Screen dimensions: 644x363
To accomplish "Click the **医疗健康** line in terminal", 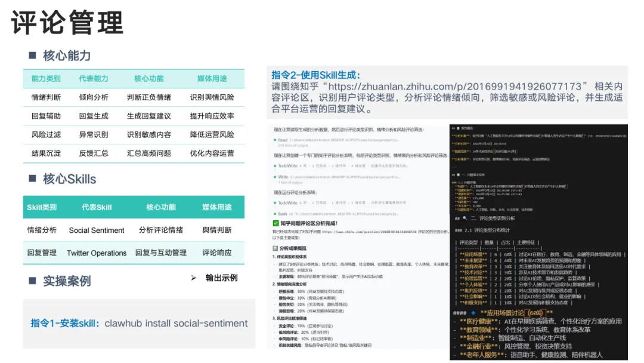I will click(538, 321).
